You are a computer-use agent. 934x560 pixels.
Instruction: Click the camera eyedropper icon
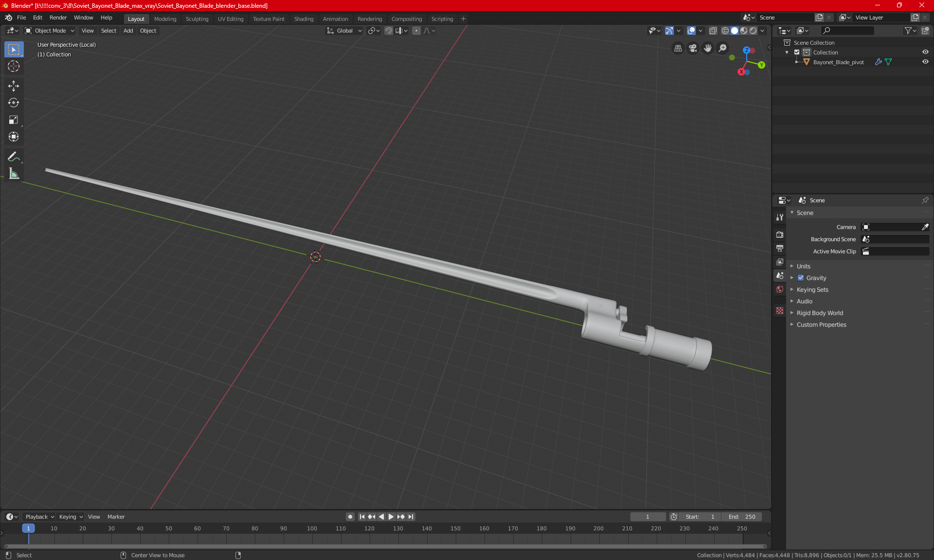tap(925, 227)
